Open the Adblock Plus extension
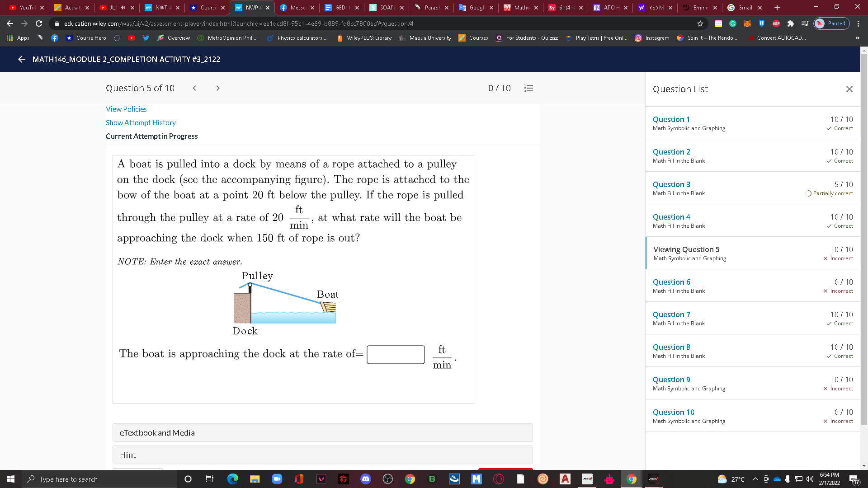 click(776, 23)
